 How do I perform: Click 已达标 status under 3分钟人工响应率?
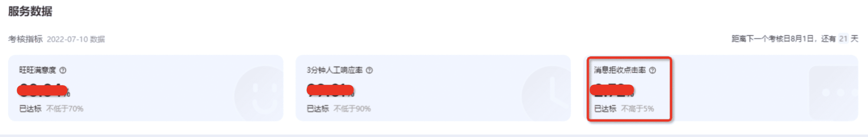(x=317, y=109)
